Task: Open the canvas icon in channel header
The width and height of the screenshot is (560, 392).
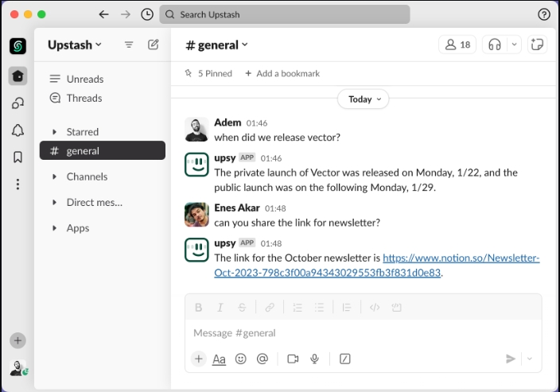Action: click(538, 45)
